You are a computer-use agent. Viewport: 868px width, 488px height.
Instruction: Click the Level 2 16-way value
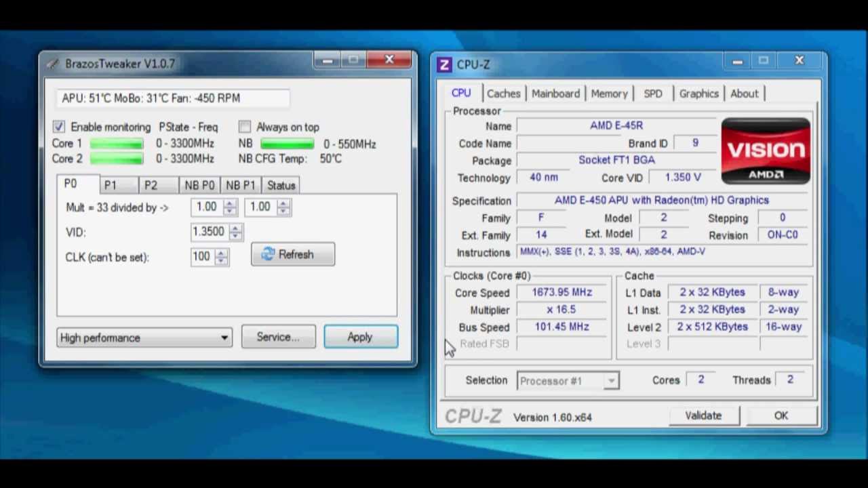784,327
